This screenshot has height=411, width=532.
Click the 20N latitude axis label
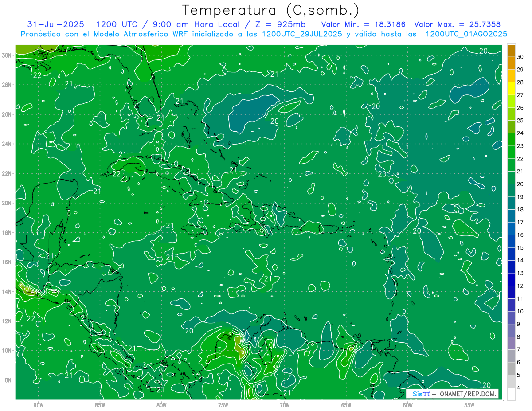tap(7, 203)
